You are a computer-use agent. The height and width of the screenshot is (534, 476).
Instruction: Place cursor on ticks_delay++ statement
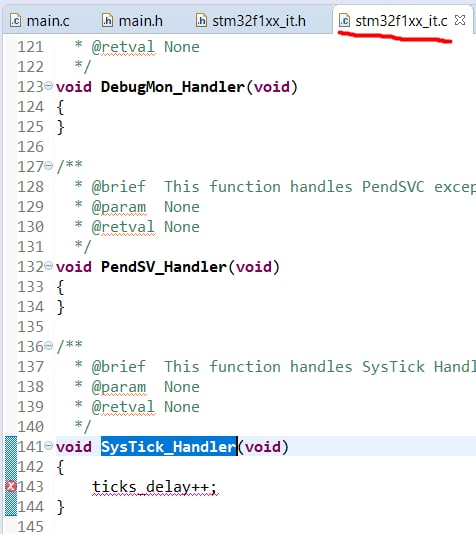tap(154, 487)
